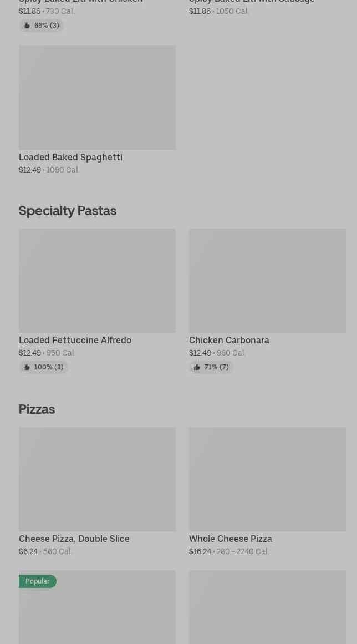The image size is (357, 644).
Task: Click the $11.86 1050 Cal. price line
Action: tap(219, 11)
